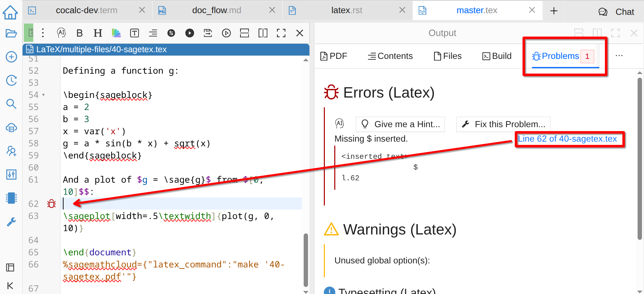Click the Fix this Problem button
The image size is (644, 294).
tap(503, 124)
